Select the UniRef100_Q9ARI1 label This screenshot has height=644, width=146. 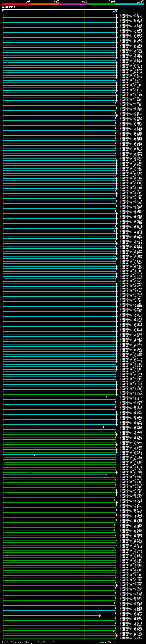131,83
